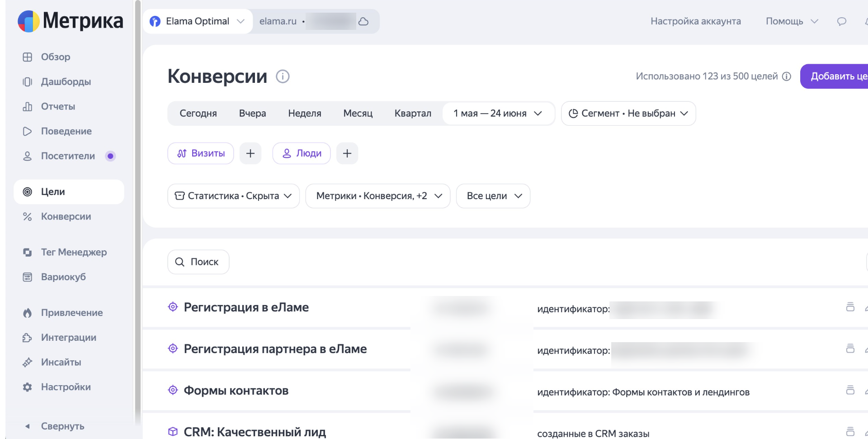The height and width of the screenshot is (439, 868).
Task: Click the purple notification dot beside Посетители
Action: point(110,156)
